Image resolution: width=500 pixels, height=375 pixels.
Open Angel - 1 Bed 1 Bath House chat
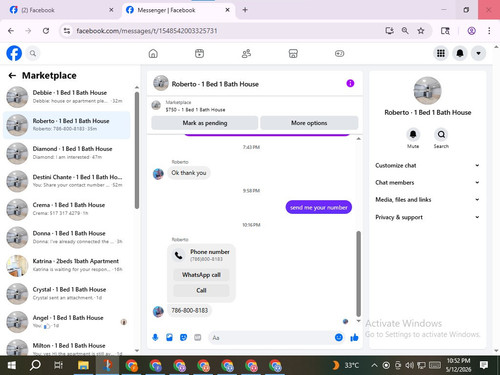point(67,322)
